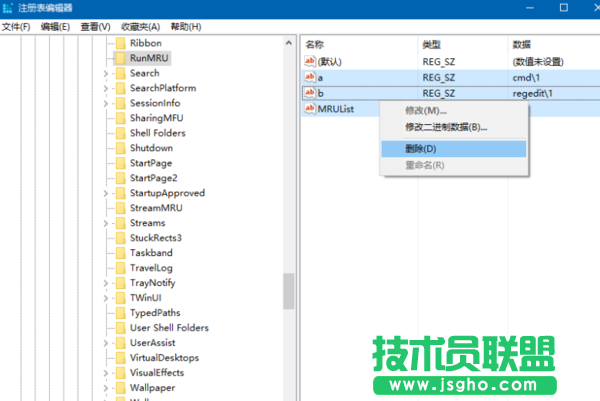This screenshot has height=401, width=600.
Task: Click the Search folder icon
Action: pos(121,73)
